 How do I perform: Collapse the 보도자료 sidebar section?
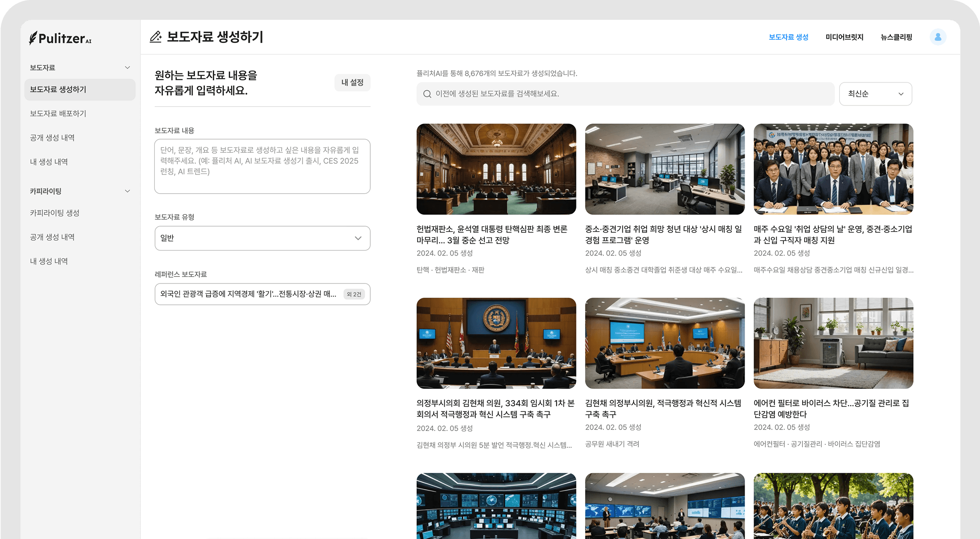point(127,68)
